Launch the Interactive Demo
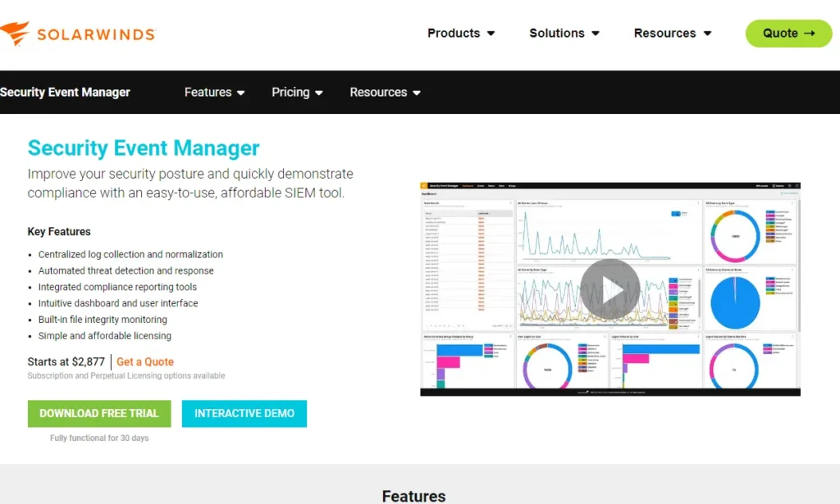Image resolution: width=840 pixels, height=504 pixels. coord(244,414)
